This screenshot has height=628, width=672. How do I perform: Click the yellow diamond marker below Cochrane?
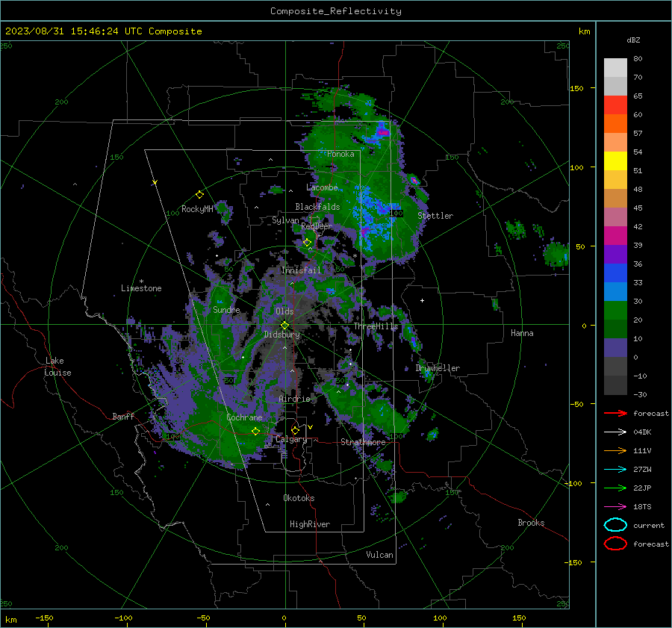256,431
